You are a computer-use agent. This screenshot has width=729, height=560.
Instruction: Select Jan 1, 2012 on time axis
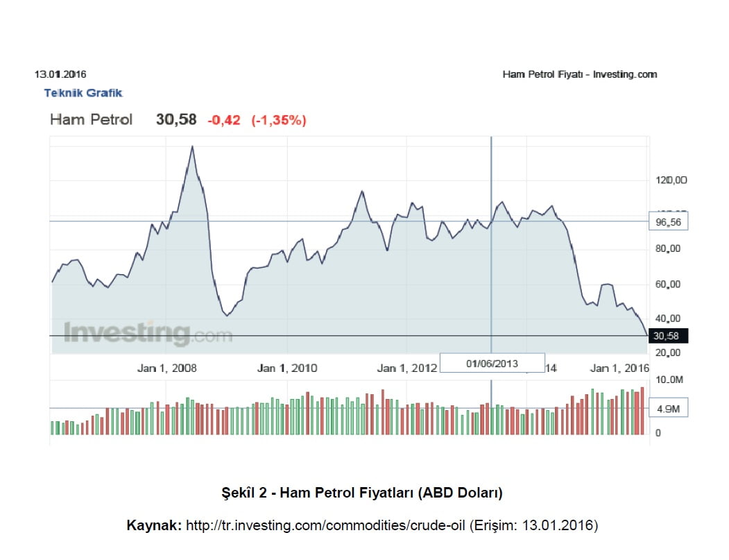(x=406, y=368)
